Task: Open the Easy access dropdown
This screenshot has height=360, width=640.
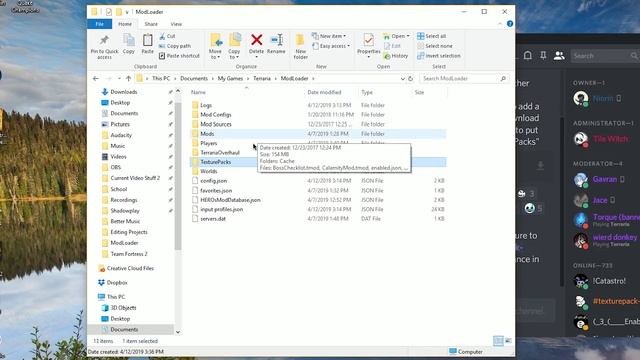Action: (x=331, y=46)
